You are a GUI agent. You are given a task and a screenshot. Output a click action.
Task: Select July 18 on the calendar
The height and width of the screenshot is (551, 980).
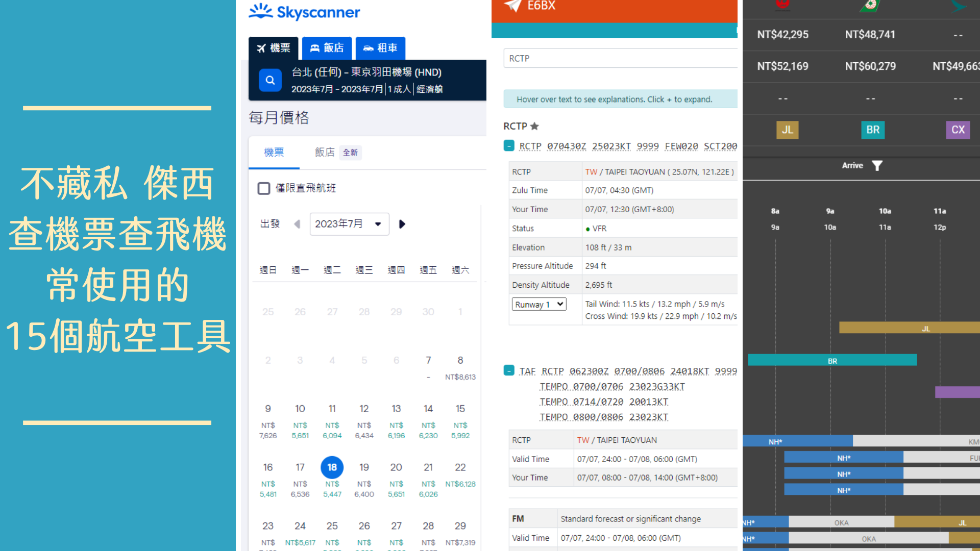pyautogui.click(x=332, y=467)
